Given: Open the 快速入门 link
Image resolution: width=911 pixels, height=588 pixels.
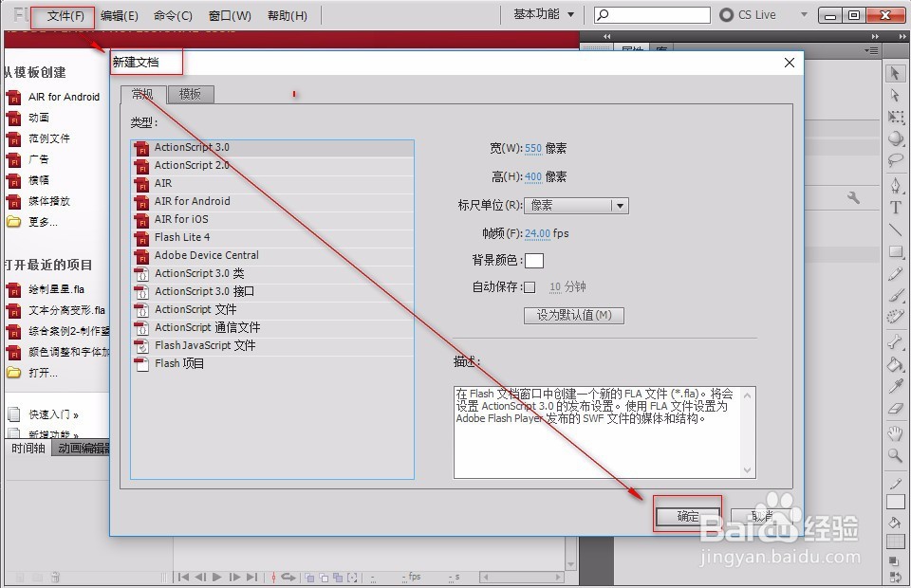Looking at the screenshot, I should click(53, 414).
